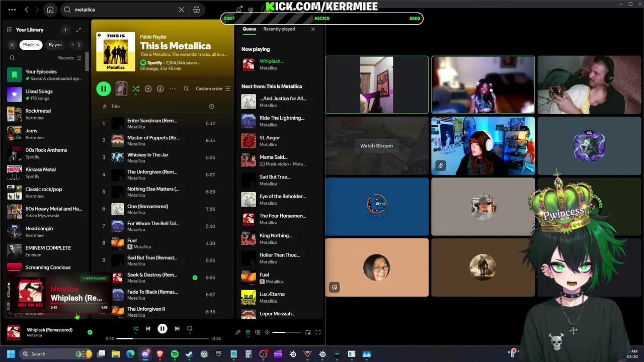The image size is (644, 362).
Task: Open the Browse icon in search bar
Action: (197, 10)
